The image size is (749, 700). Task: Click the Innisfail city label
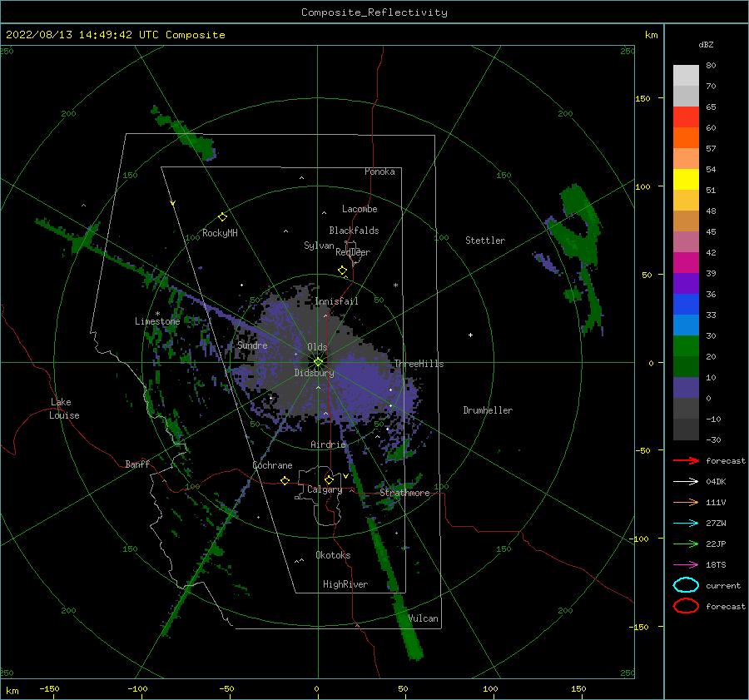tap(336, 301)
